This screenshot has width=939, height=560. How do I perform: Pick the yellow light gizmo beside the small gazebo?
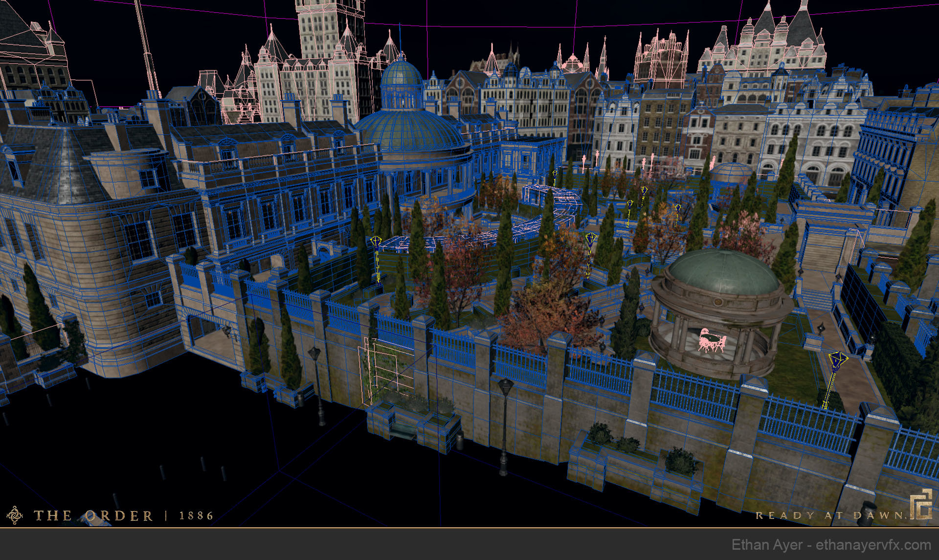tap(835, 379)
